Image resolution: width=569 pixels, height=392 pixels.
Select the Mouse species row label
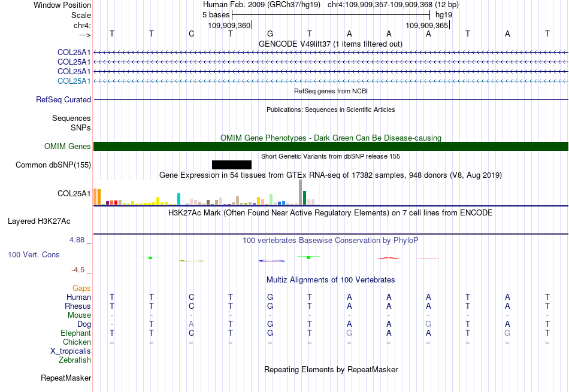click(80, 315)
